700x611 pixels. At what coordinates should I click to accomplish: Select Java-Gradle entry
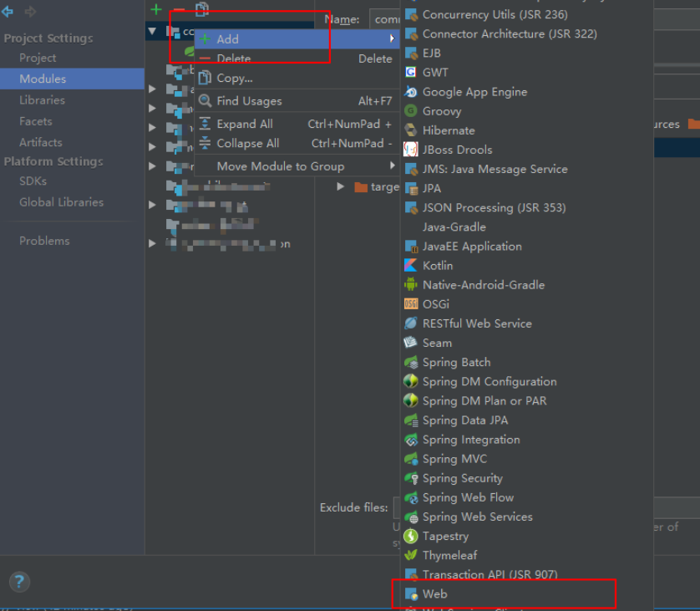click(x=527, y=227)
